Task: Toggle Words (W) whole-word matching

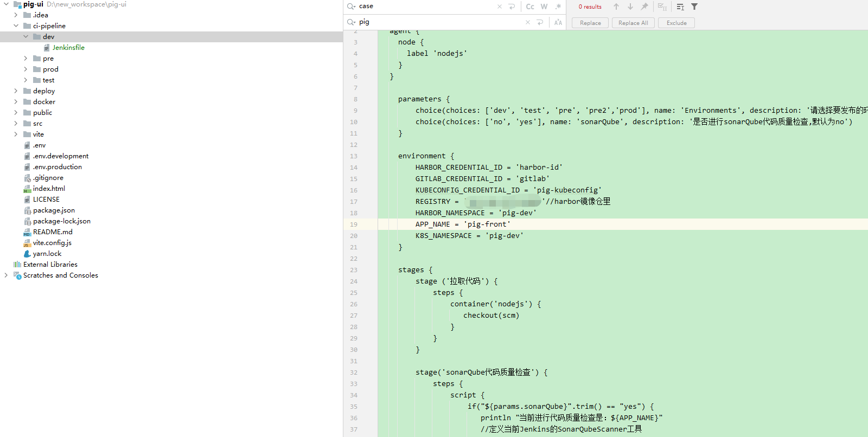Action: pyautogui.click(x=544, y=7)
